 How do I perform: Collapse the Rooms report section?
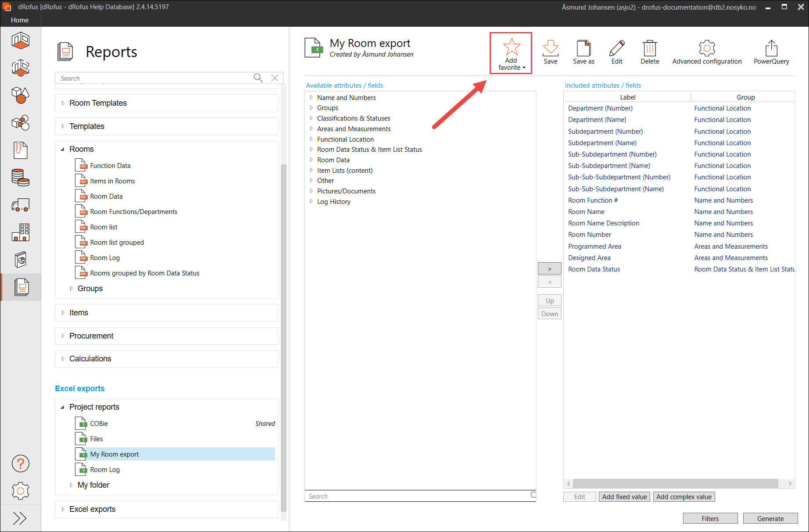tap(63, 149)
